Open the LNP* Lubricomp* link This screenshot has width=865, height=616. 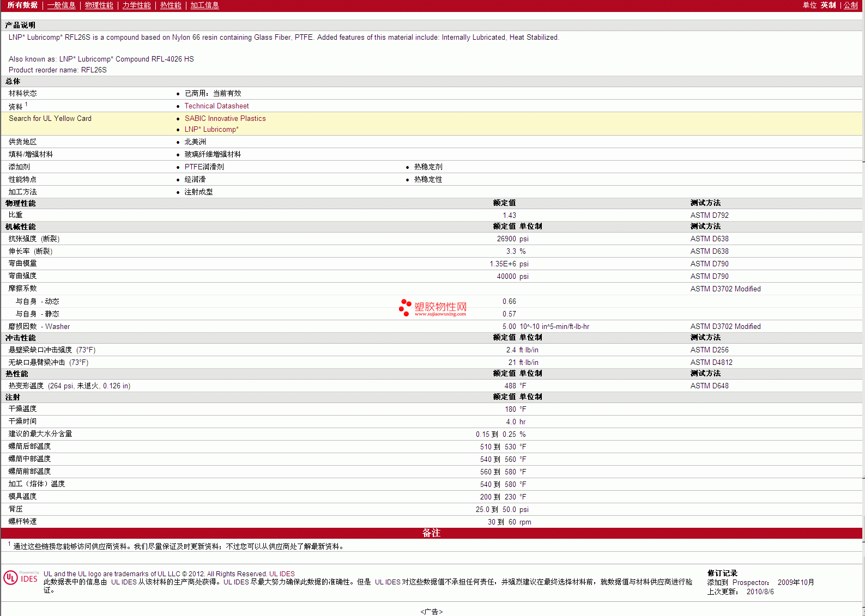211,130
